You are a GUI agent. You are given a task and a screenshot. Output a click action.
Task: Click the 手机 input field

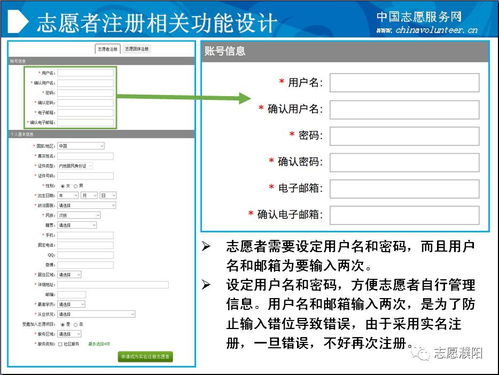(85, 235)
